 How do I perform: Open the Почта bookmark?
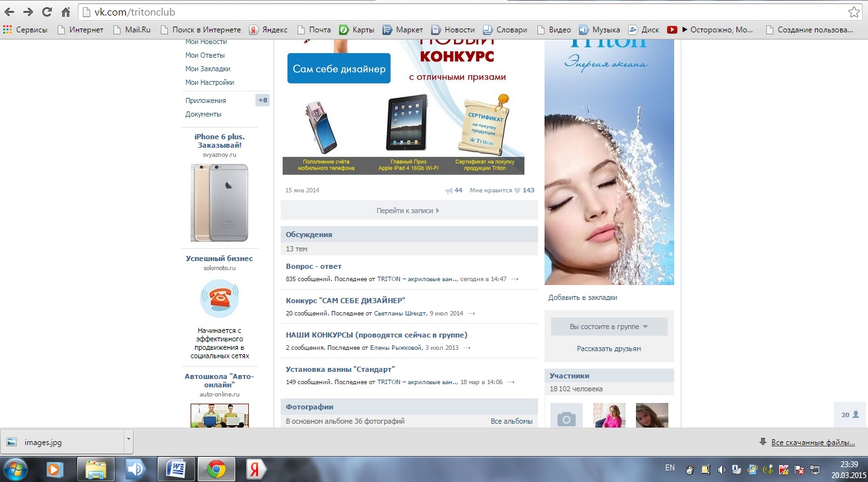click(314, 30)
